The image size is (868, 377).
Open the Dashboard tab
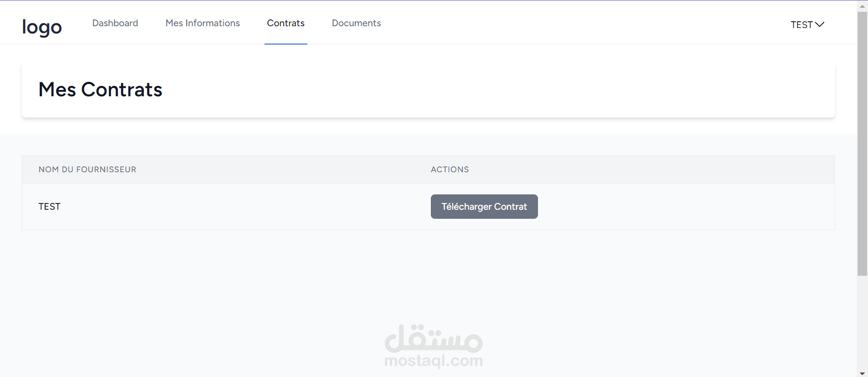click(115, 23)
